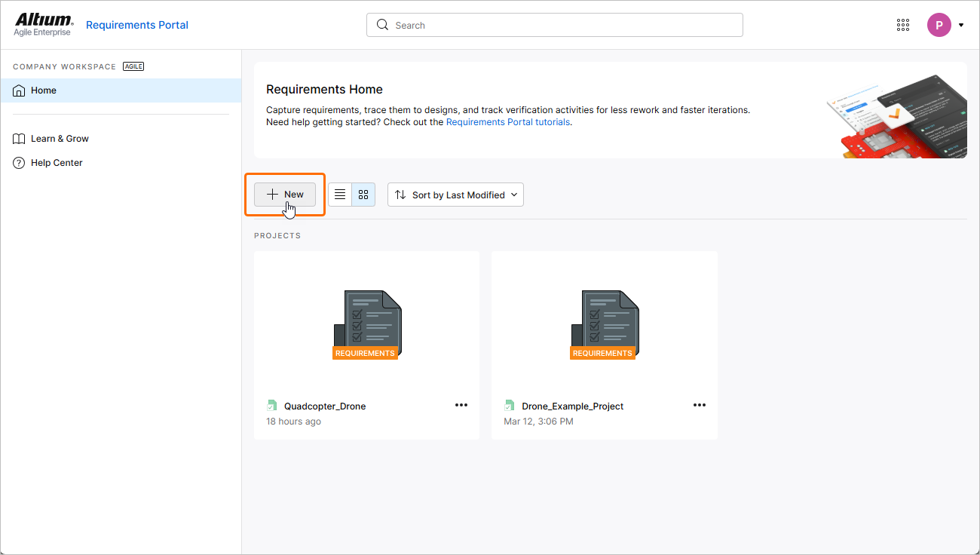Click the purple P user avatar
Screen dimensions: 980x555
click(x=939, y=25)
